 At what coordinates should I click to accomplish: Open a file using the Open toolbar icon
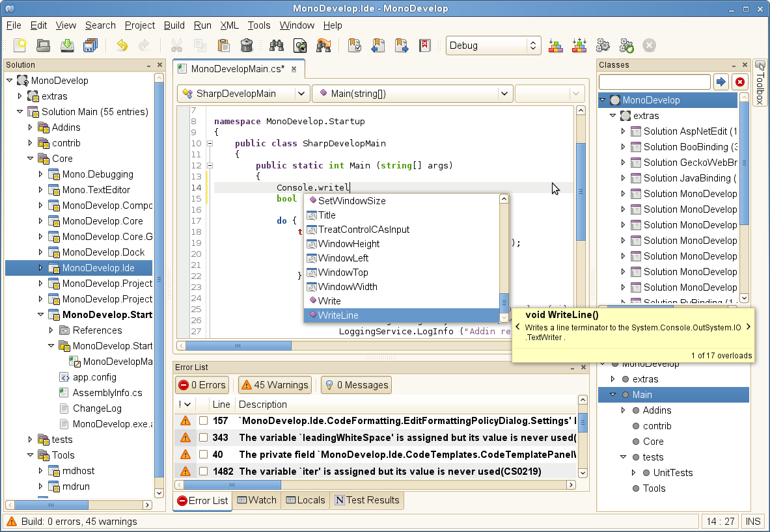(42, 45)
